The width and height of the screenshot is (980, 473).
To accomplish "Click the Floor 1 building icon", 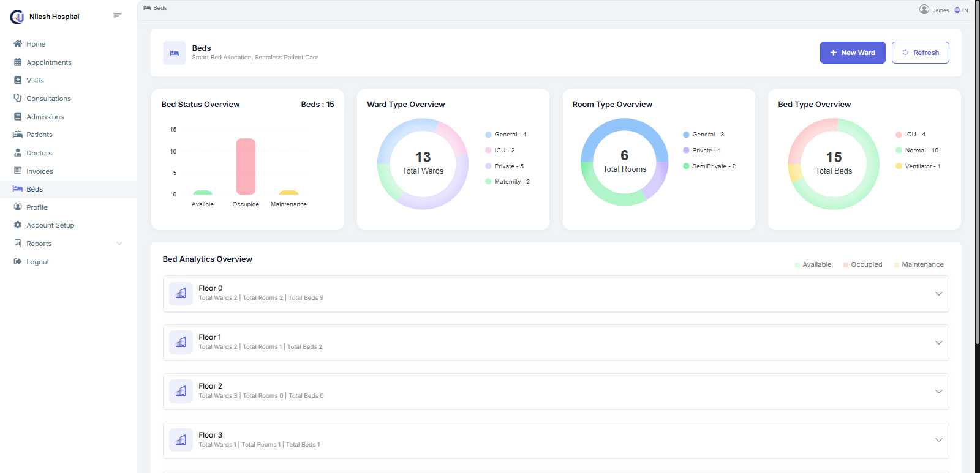I will click(x=181, y=343).
